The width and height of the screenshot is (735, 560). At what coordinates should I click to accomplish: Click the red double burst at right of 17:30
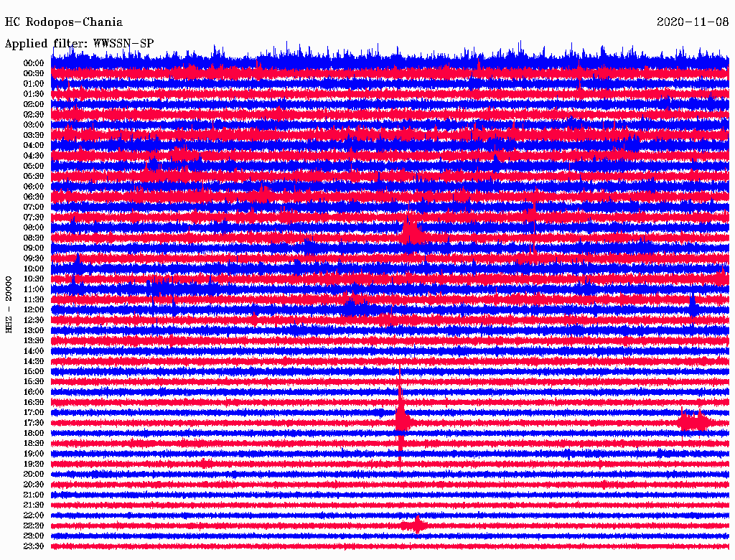(x=694, y=421)
